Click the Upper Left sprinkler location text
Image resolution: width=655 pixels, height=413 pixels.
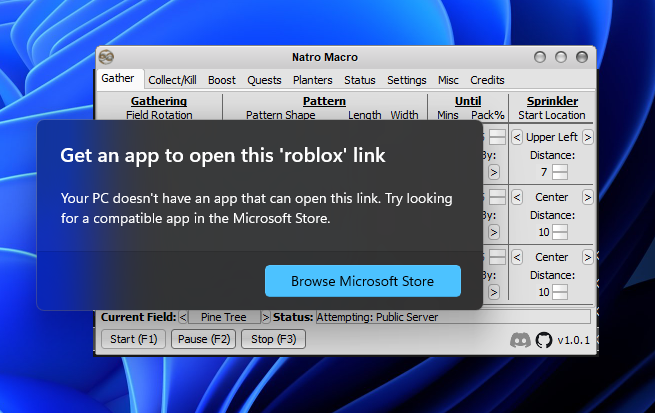pyautogui.click(x=552, y=137)
